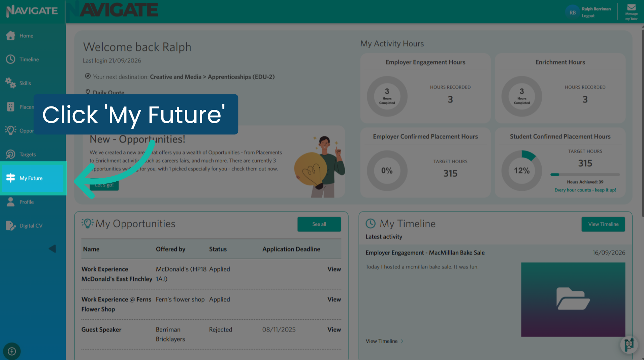Click the RB user avatar
Image resolution: width=644 pixels, height=360 pixels.
click(573, 12)
